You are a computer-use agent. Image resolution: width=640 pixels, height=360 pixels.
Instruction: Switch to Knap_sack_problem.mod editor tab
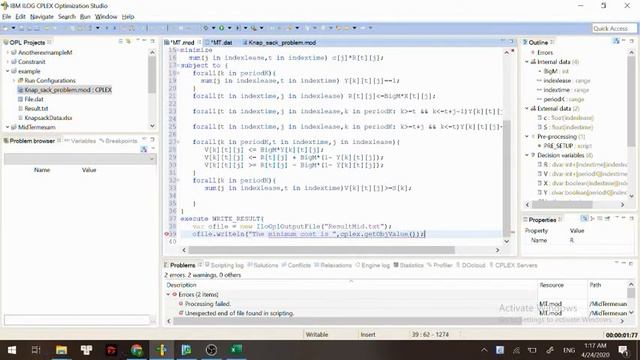[x=279, y=42]
